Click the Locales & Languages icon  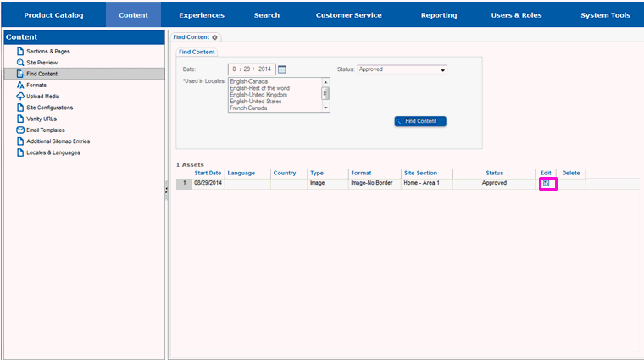coord(20,152)
